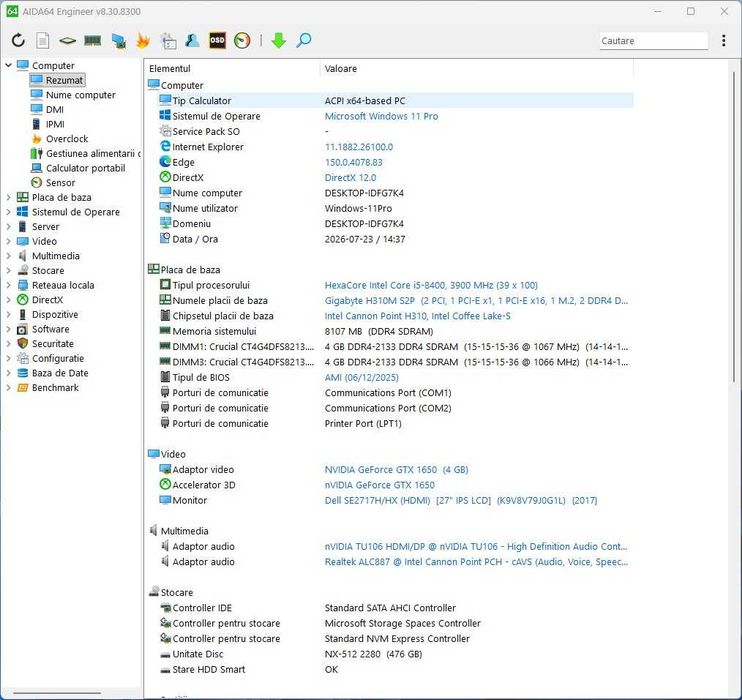Open HexaCore Intel Core i5-8400 link
The height and width of the screenshot is (700, 742).
tap(431, 285)
